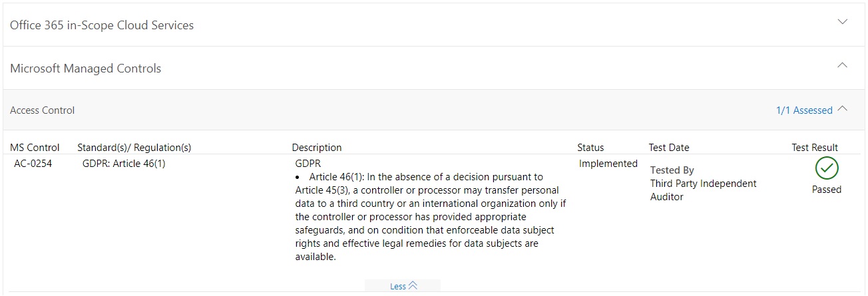868x296 pixels.
Task: Click the Implemented status value
Action: [608, 164]
